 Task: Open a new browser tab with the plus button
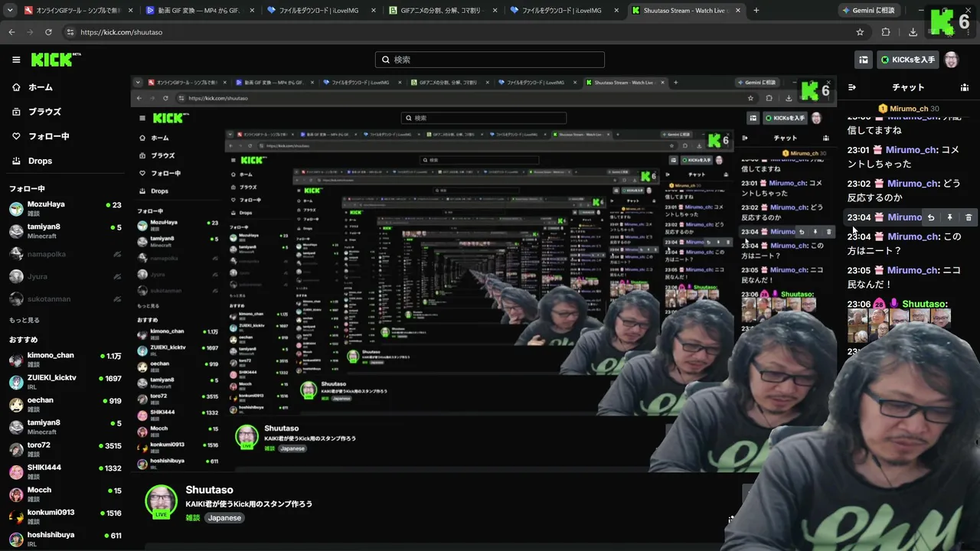[756, 11]
